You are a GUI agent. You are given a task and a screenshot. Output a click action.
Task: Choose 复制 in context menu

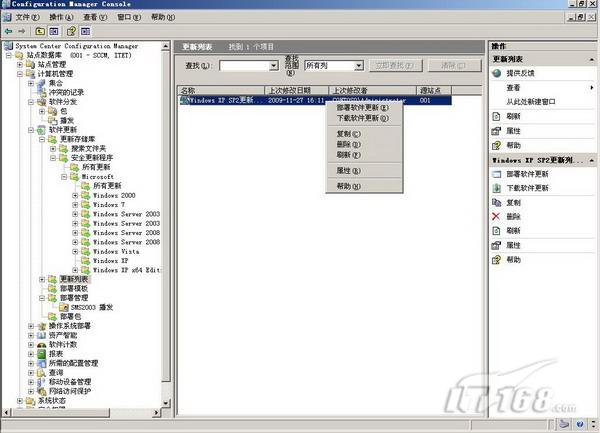(364, 134)
